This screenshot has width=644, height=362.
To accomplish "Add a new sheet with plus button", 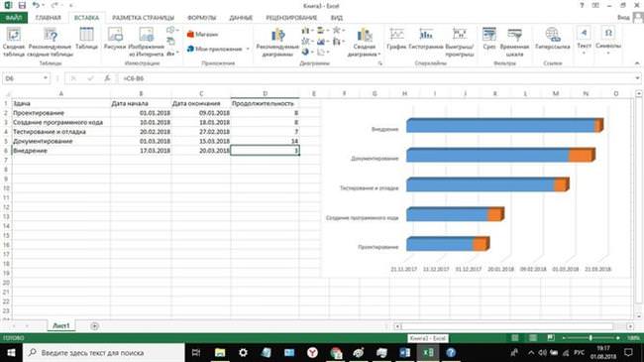I will tap(94, 326).
